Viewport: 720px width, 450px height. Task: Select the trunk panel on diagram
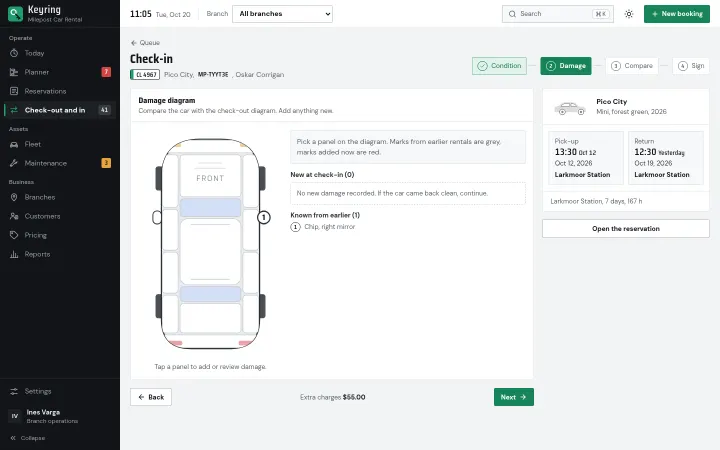click(x=210, y=318)
